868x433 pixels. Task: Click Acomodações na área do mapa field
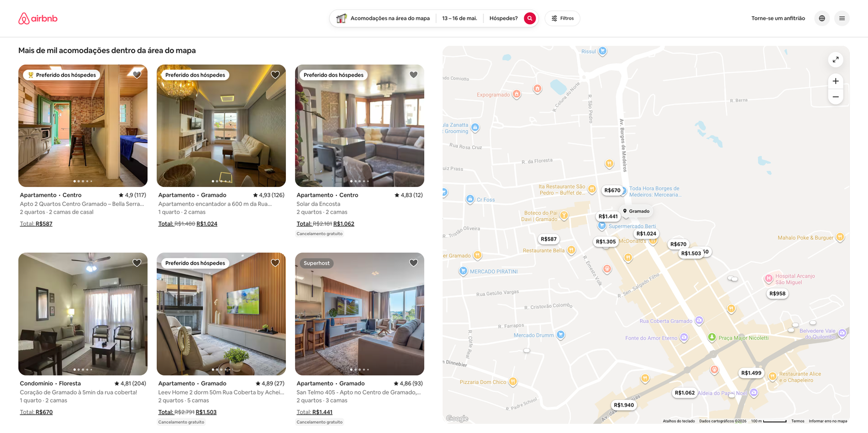coord(383,18)
